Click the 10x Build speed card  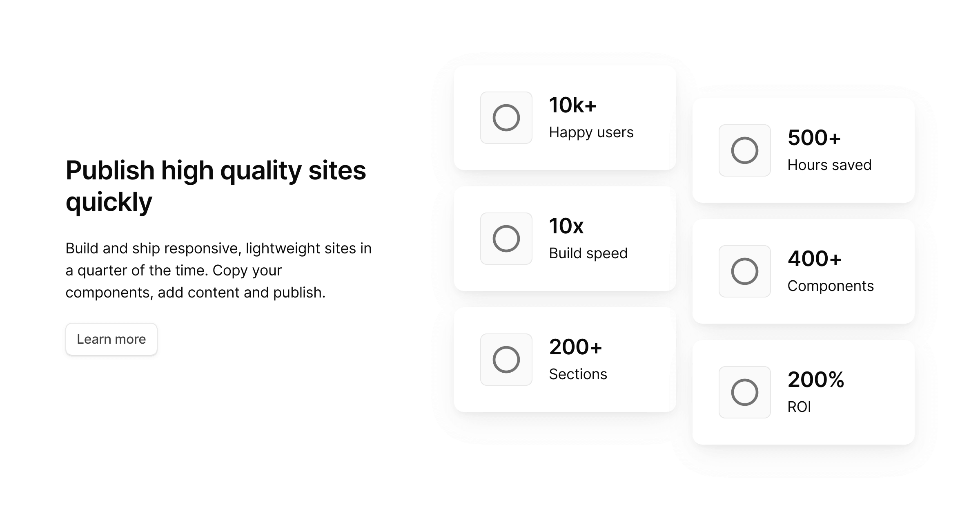click(x=566, y=239)
